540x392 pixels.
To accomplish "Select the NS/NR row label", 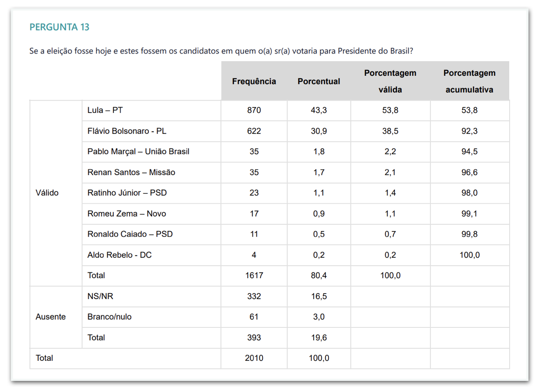I will tap(100, 297).
